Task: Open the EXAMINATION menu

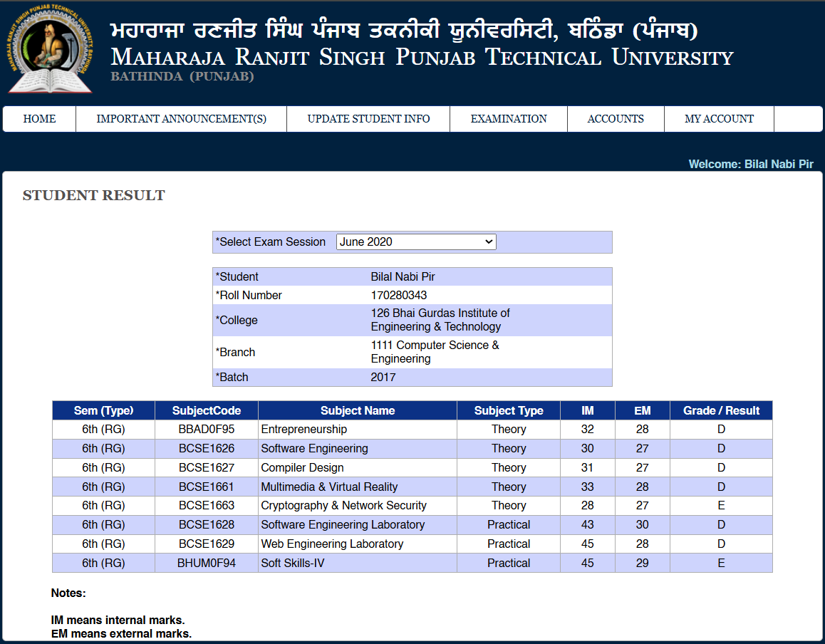Action: (509, 119)
